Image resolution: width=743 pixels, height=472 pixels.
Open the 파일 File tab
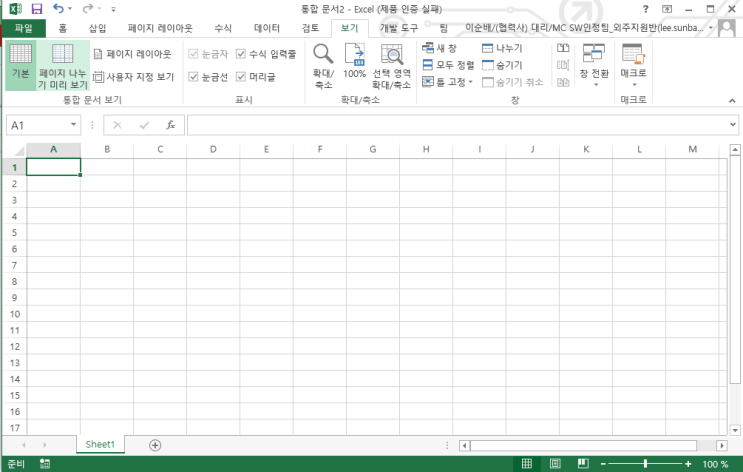23,28
